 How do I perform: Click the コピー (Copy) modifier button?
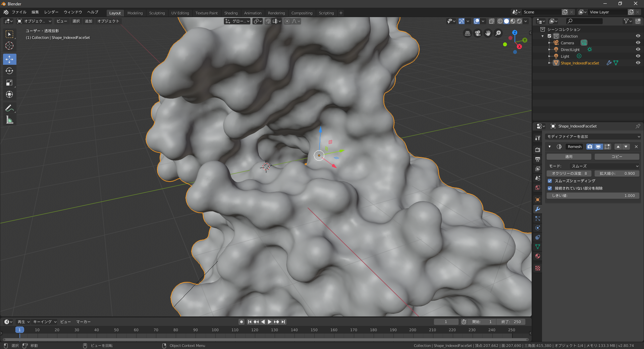coord(616,157)
